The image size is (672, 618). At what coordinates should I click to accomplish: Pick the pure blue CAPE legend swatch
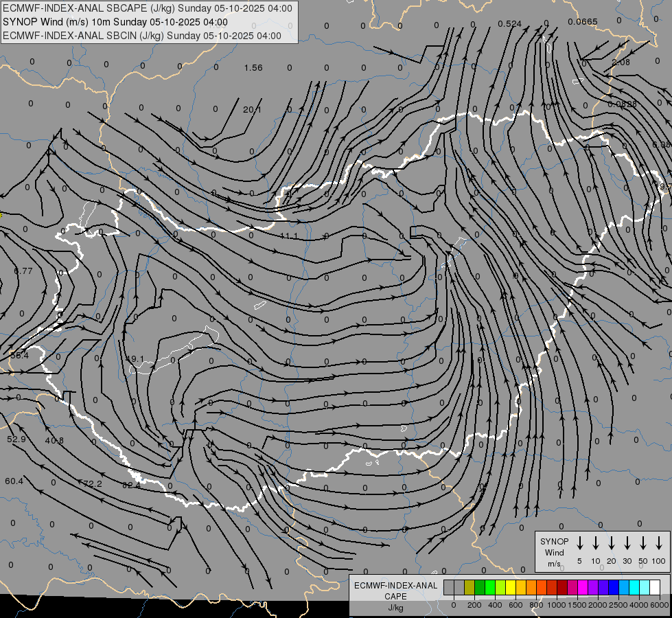[614, 587]
